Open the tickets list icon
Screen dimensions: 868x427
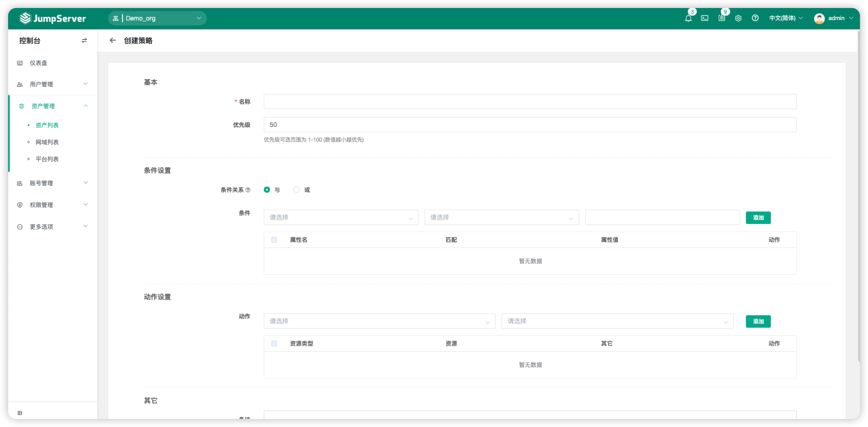(721, 18)
